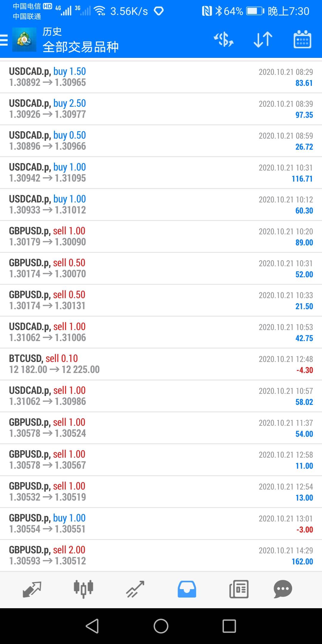The image size is (322, 644).
Task: Open the chat messages tab
Action: tap(283, 589)
